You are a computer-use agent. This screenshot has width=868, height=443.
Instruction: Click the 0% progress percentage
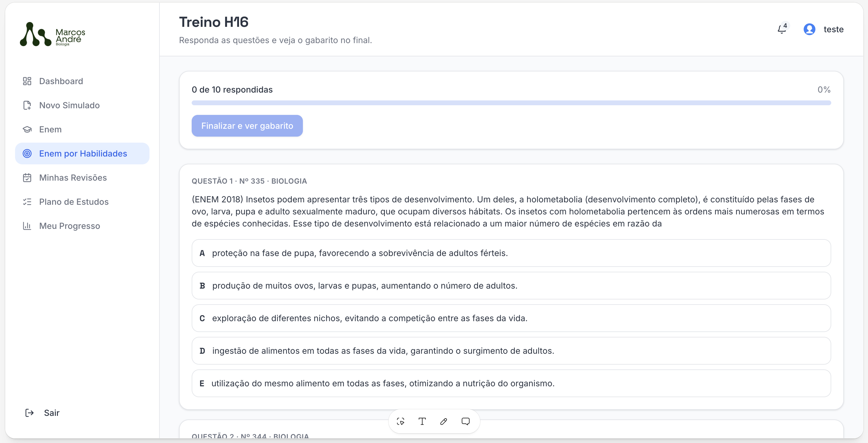coord(824,90)
